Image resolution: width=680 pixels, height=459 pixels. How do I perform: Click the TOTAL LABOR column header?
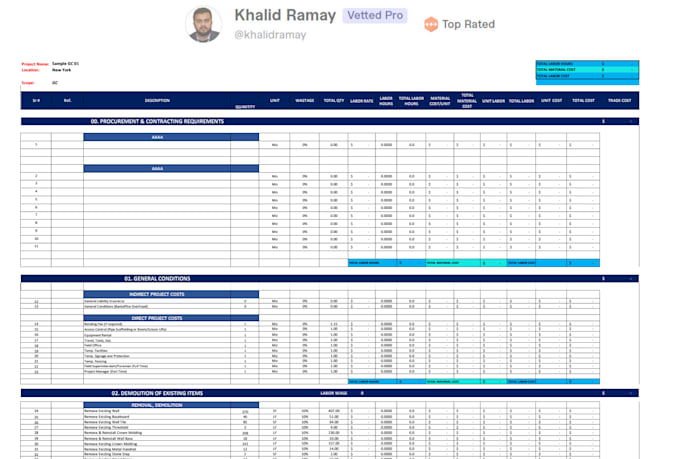[x=521, y=101]
